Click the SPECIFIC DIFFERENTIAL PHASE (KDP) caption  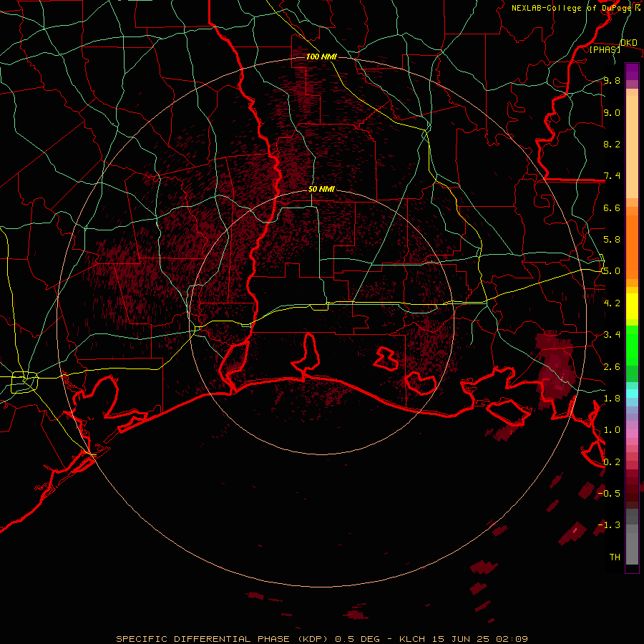(x=223, y=639)
